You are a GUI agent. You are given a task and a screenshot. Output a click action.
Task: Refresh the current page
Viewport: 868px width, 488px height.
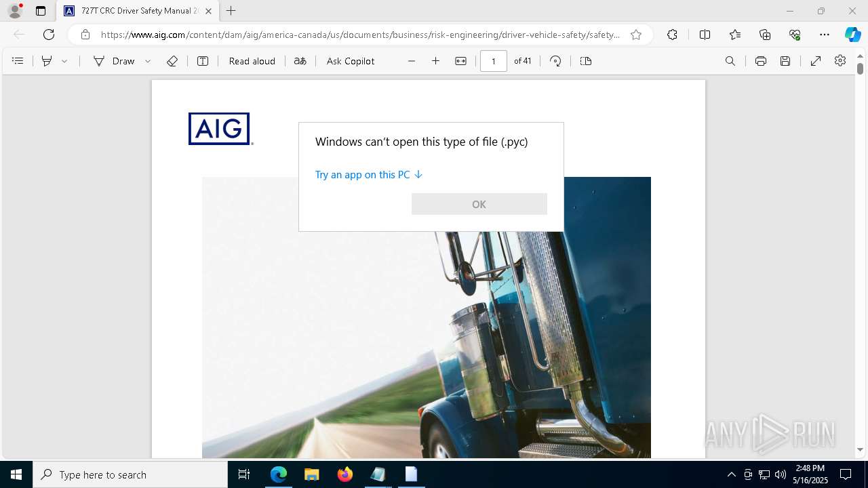(49, 35)
